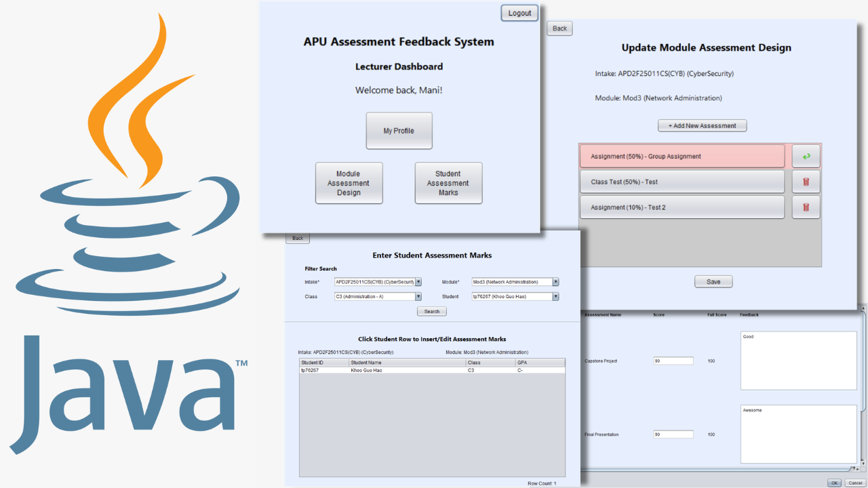Open My Profile from the dashboard
Image resolution: width=868 pixels, height=488 pixels.
click(x=399, y=131)
